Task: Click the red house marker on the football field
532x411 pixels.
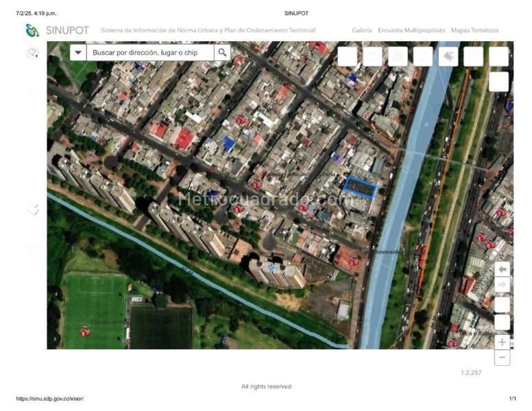Action: pos(85,332)
